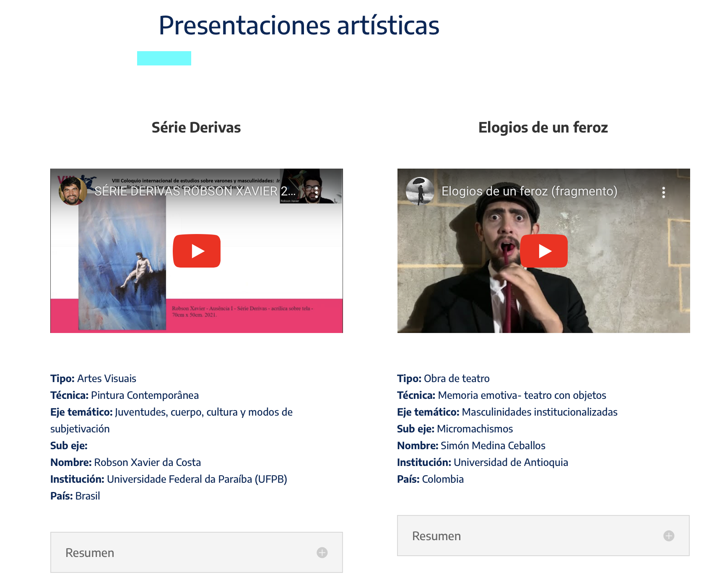This screenshot has width=722, height=588.
Task: Open umbrella channel avatar on Elogios video
Action: point(420,191)
